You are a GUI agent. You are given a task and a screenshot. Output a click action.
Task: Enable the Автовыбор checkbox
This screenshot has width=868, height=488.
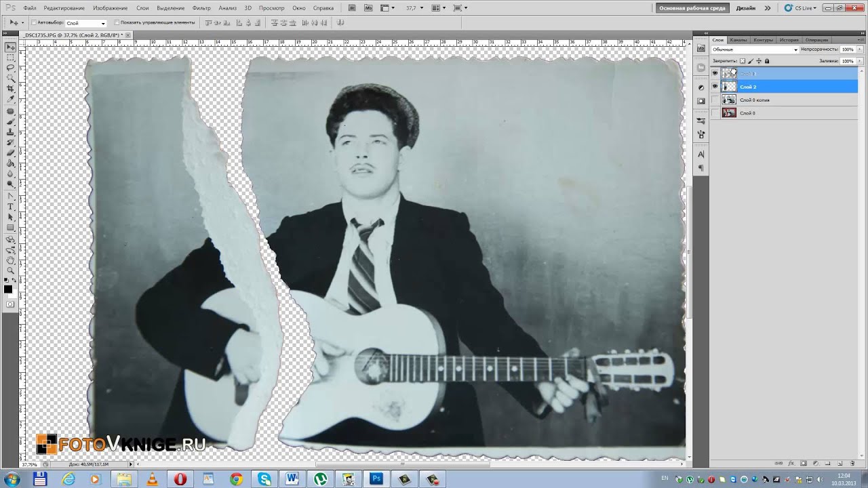click(x=34, y=22)
